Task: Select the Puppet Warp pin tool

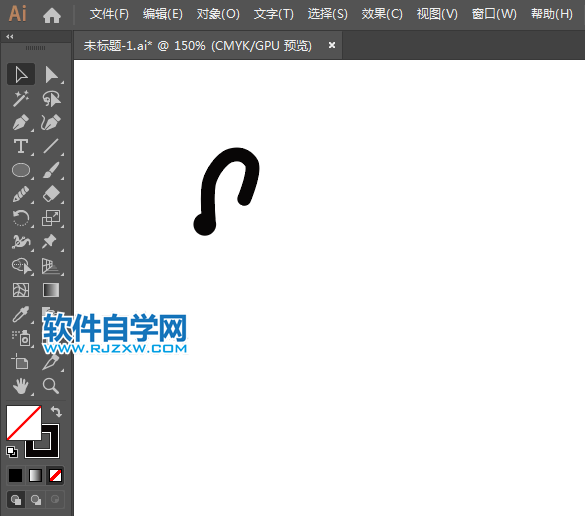Action: [x=50, y=242]
